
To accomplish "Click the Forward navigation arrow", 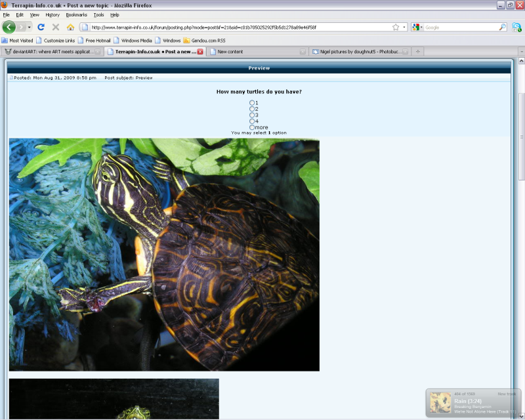I will [21, 27].
